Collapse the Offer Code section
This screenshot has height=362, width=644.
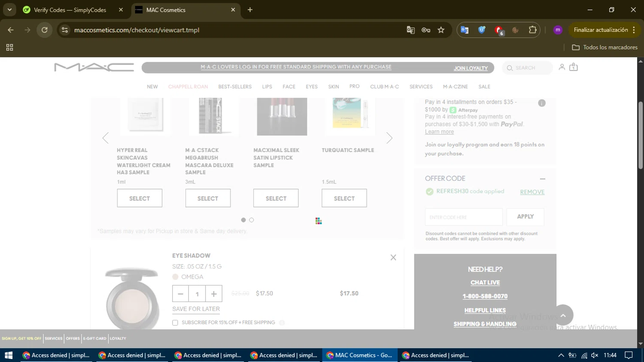pyautogui.click(x=543, y=179)
